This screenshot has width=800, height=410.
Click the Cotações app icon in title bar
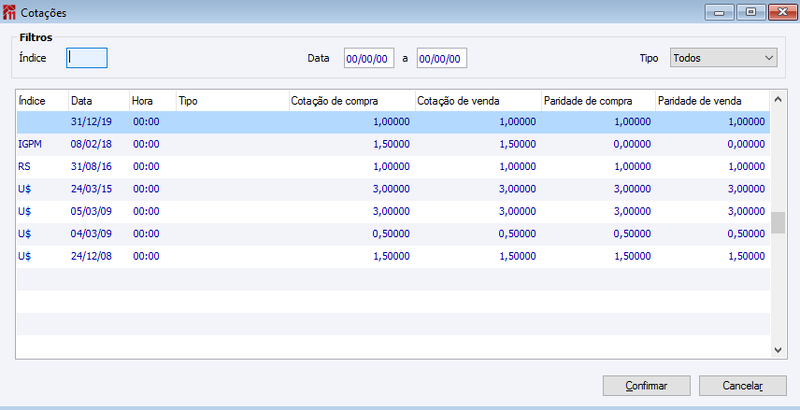pyautogui.click(x=9, y=12)
